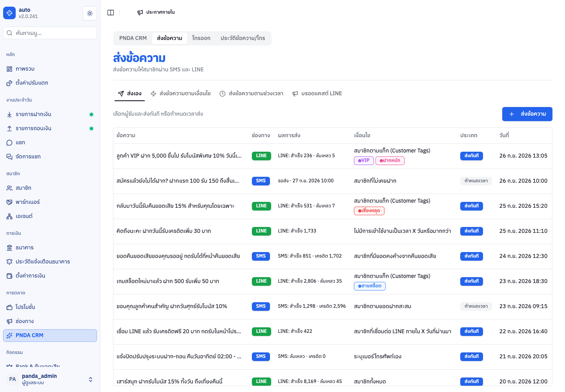Screen dimensions: 565x392
Task: Focus the ค้นหาเมนู search field
Action: point(50,33)
